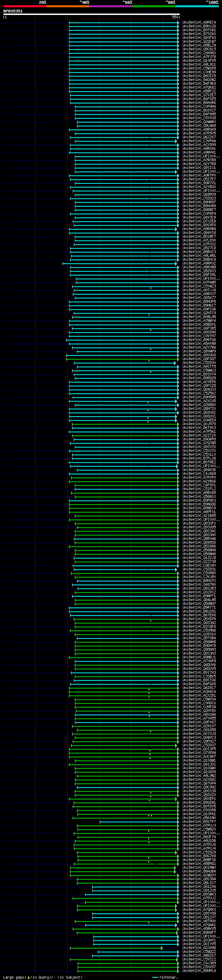This screenshot has width=222, height=980.
Task: Click UniRef100_B6CEX9 label
Action: [x=199, y=76]
